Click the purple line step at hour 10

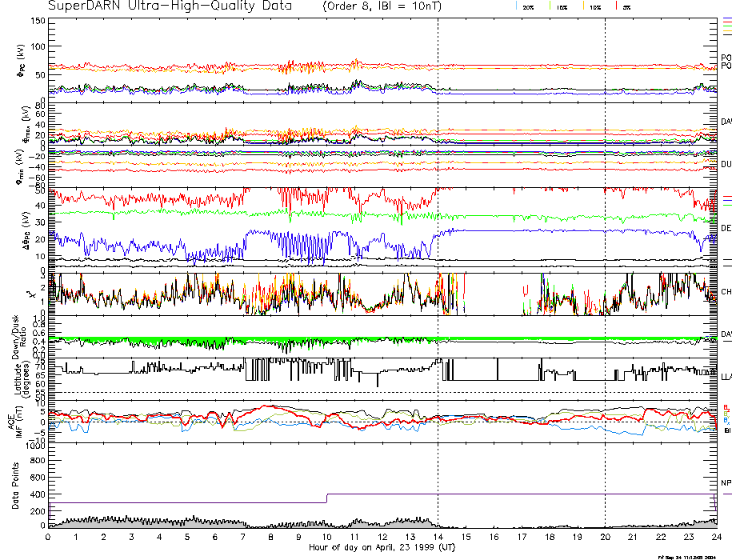pyautogui.click(x=326, y=498)
